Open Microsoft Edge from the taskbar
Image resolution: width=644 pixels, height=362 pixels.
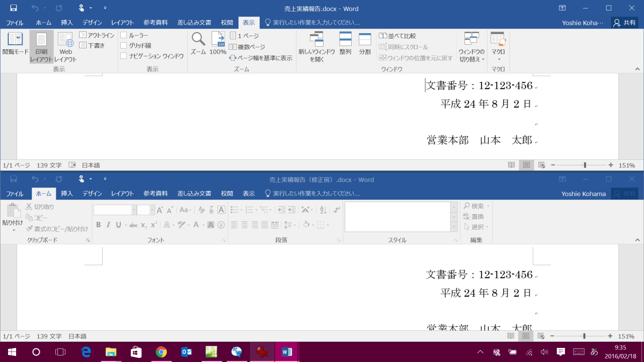point(86,352)
